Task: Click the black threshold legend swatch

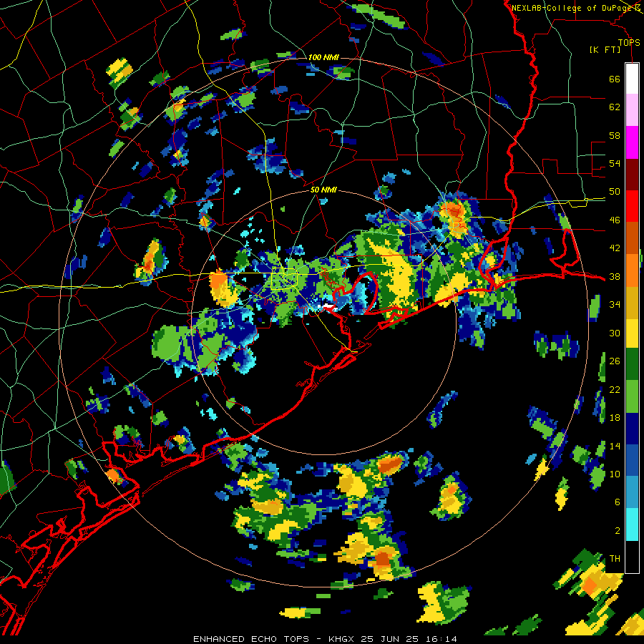Action: point(632,557)
